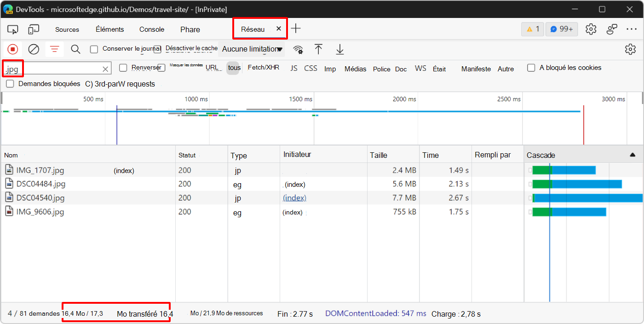Viewport: 644px width, 324px height.
Task: Toggle device emulation icon
Action: [x=34, y=29]
